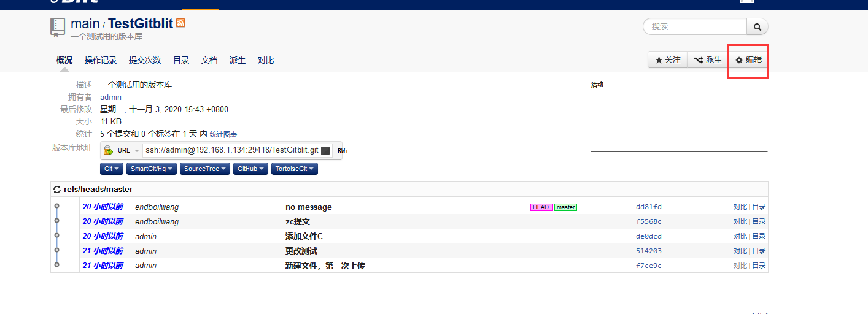868x314 pixels.
Task: Switch to the 概况 tab
Action: (64, 60)
